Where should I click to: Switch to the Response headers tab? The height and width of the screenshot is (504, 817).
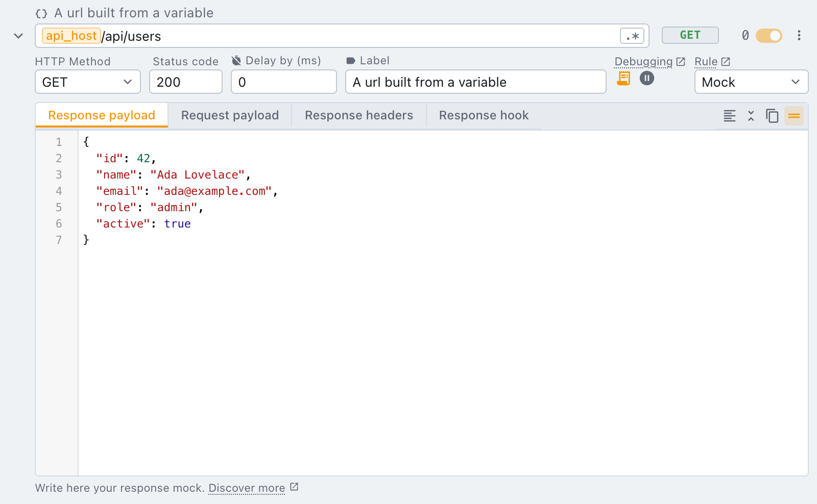pyautogui.click(x=359, y=115)
